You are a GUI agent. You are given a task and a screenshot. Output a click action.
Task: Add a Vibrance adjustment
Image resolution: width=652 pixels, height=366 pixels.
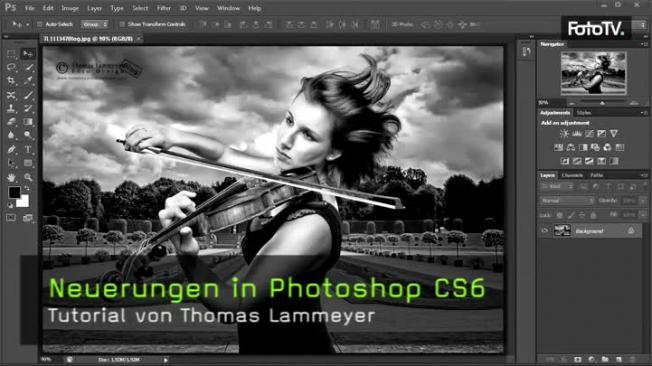click(x=614, y=134)
